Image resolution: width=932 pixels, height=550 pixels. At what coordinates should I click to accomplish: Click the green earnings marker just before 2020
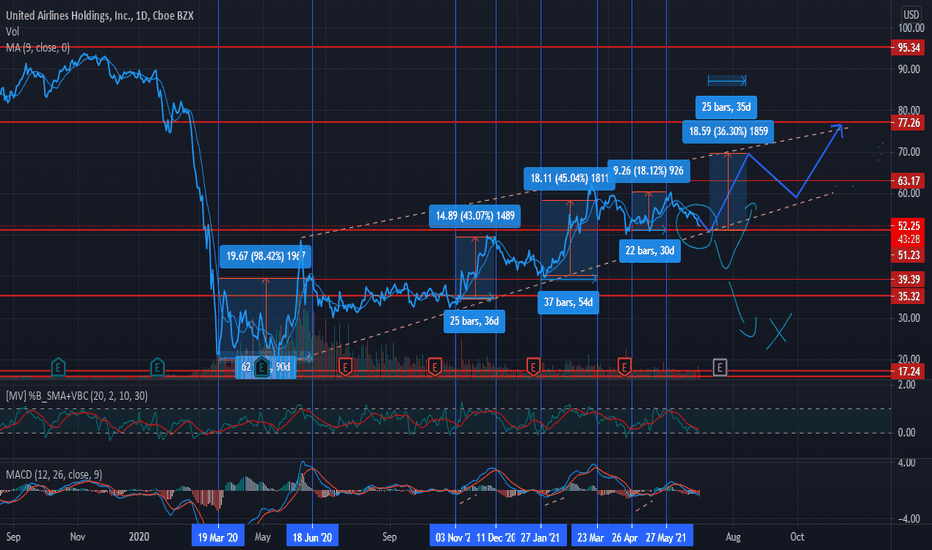coord(157,367)
